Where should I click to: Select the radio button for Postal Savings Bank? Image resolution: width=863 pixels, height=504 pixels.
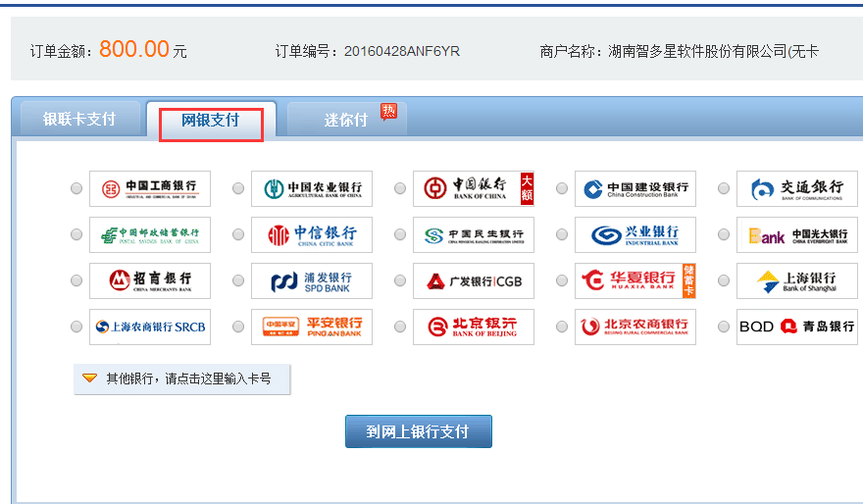click(76, 235)
